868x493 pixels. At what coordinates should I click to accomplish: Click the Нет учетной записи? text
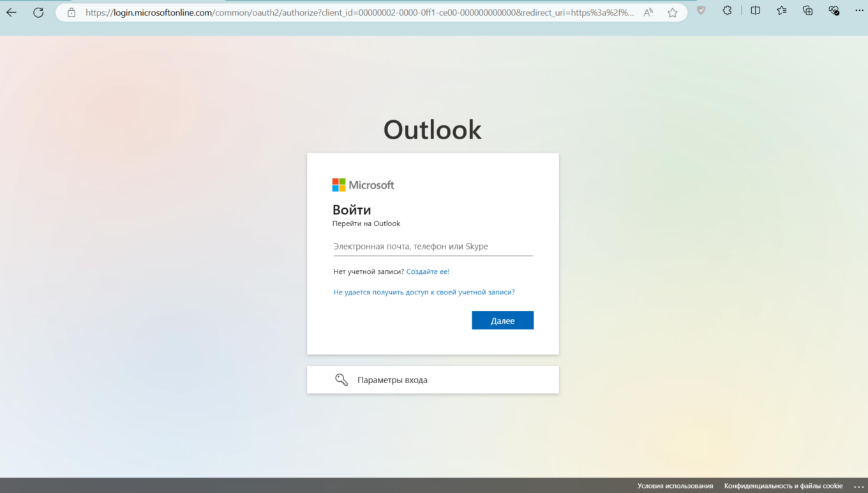(368, 271)
